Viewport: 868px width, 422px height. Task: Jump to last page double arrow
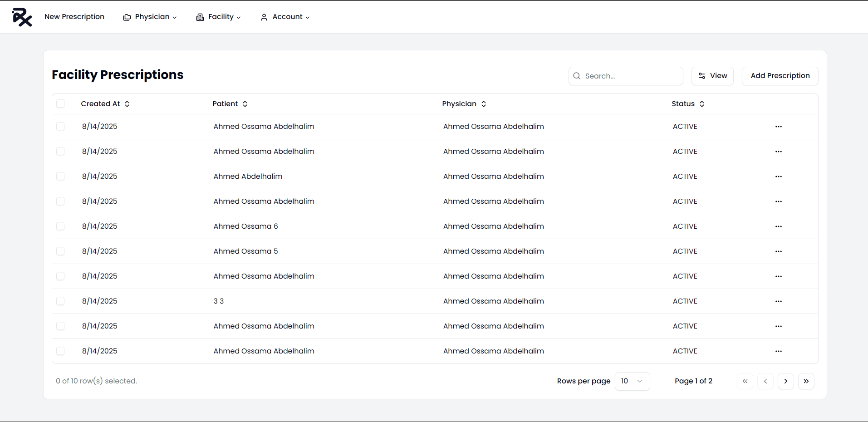(806, 381)
